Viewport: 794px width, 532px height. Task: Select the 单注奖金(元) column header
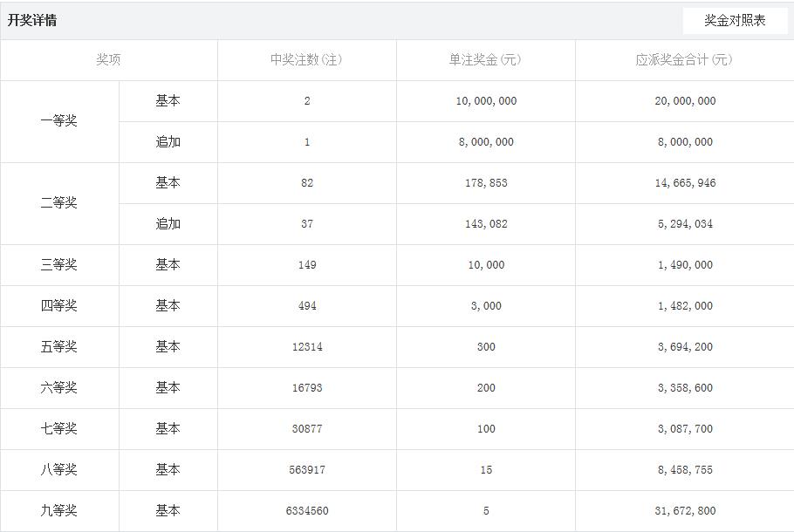tap(486, 59)
